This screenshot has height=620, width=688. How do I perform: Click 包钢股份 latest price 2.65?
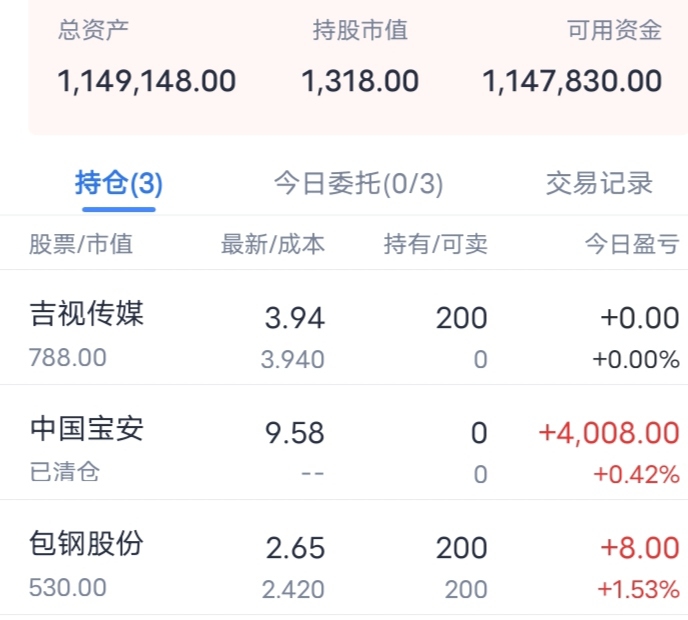coord(294,548)
